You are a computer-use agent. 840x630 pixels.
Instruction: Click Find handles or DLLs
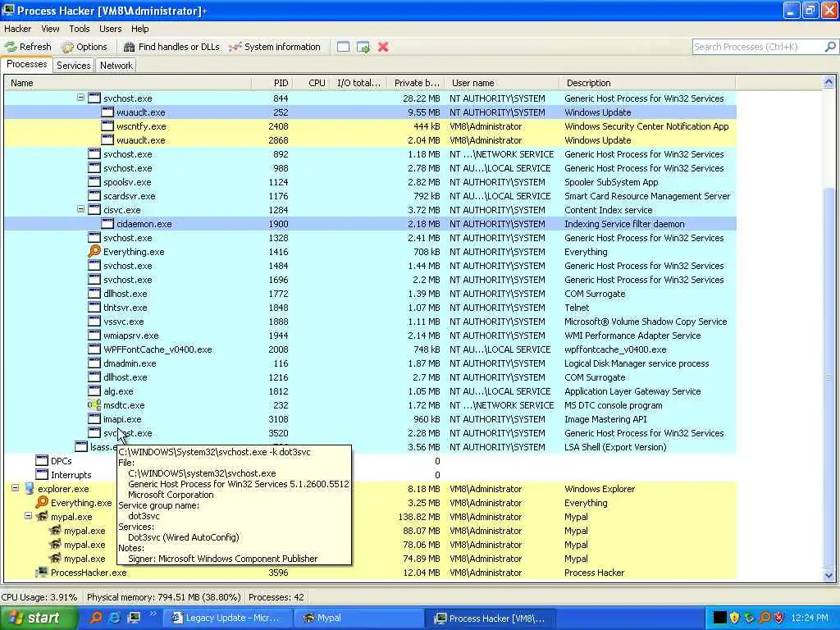[171, 47]
